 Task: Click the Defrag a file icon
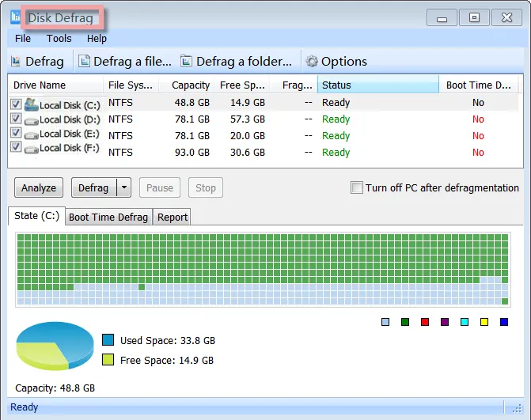pyautogui.click(x=84, y=61)
